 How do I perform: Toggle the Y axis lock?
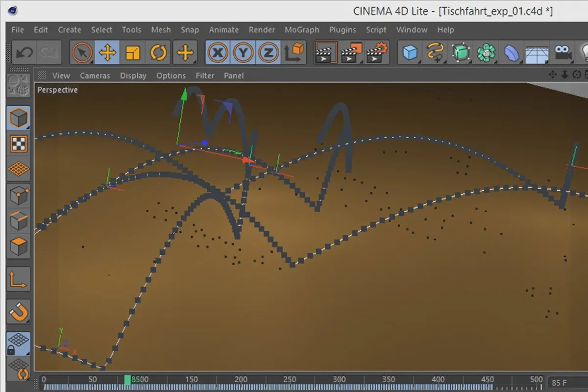point(243,52)
